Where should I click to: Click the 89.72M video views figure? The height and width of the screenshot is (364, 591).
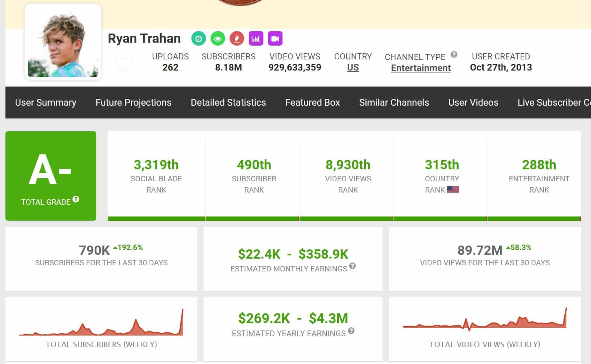tap(480, 250)
